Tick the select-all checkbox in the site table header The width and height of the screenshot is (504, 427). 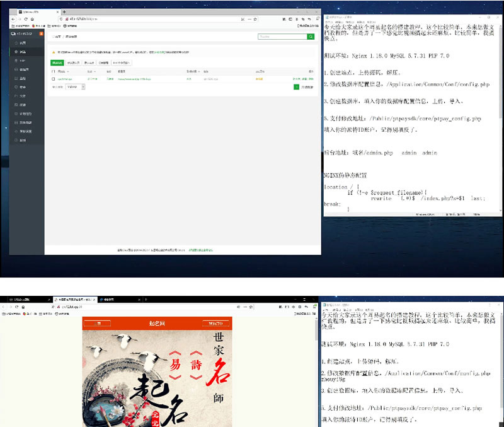click(54, 71)
